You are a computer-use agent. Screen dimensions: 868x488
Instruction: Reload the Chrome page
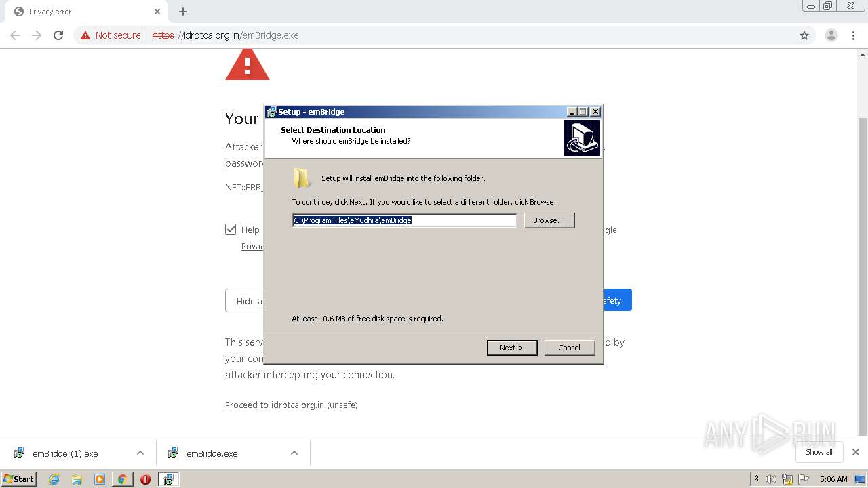coord(58,35)
